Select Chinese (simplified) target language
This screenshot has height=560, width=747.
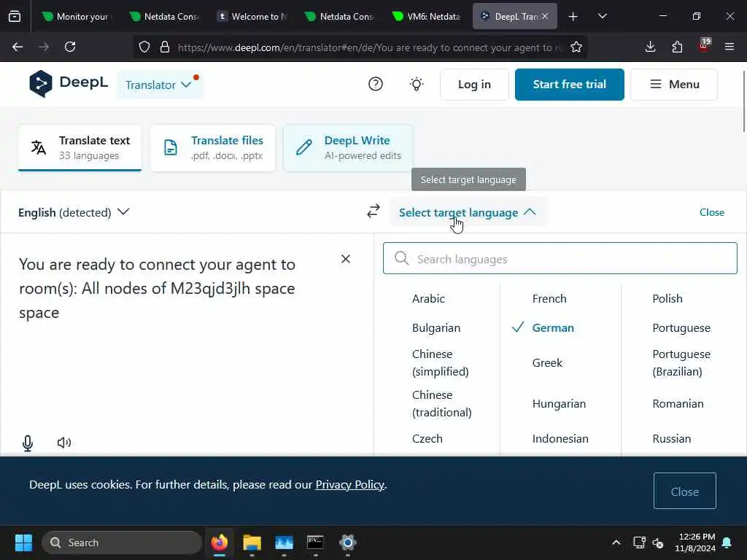coord(440,363)
